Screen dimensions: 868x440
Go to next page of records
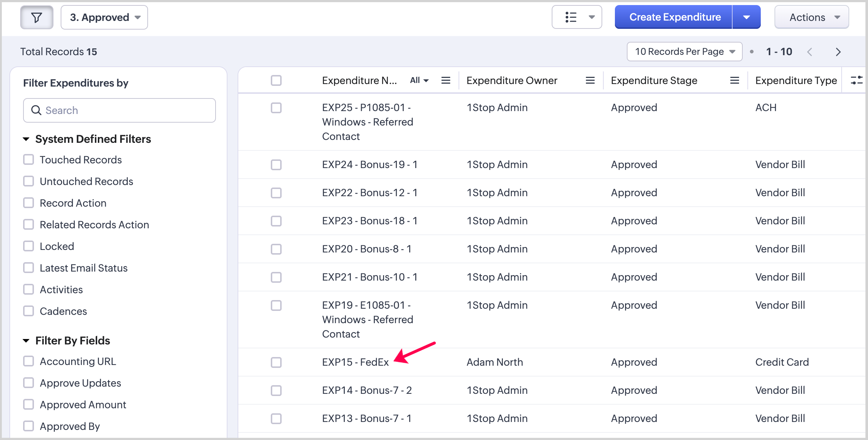[x=838, y=52]
